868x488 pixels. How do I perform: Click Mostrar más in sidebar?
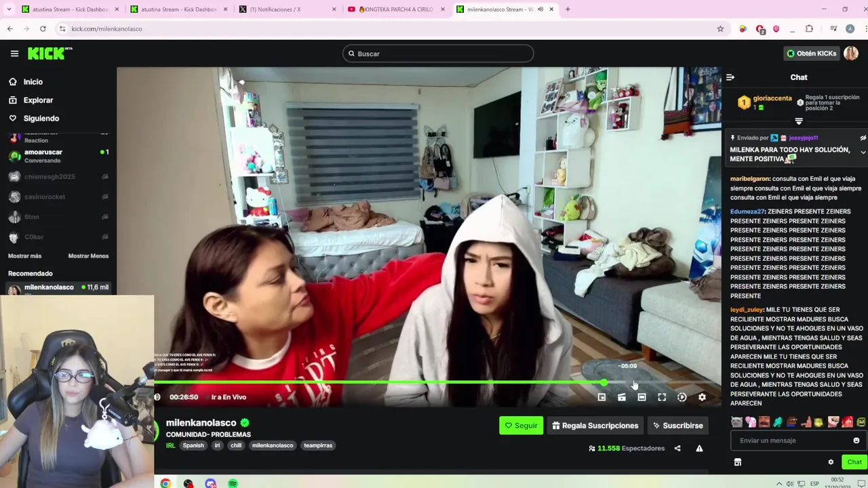(24, 256)
